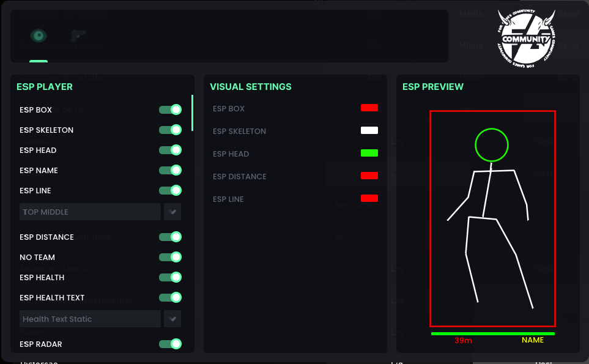589x364 pixels.
Task: Click the F4 Community logo
Action: coord(527,39)
